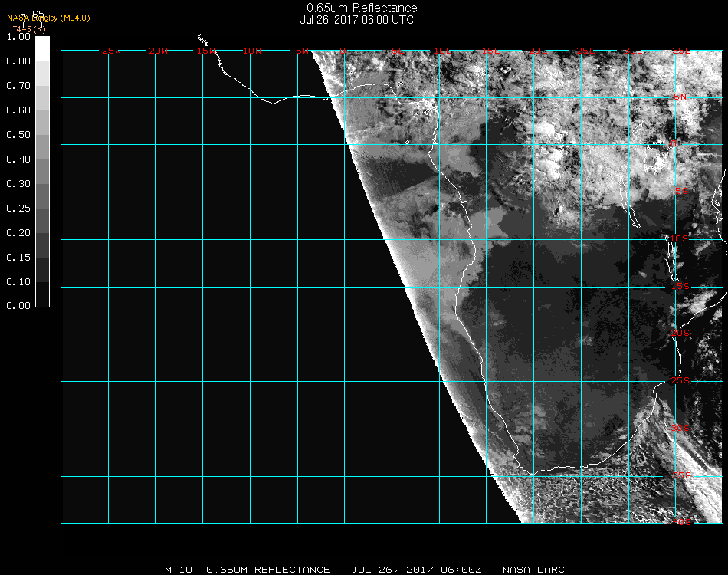Click the 10S latitude label

(x=680, y=239)
